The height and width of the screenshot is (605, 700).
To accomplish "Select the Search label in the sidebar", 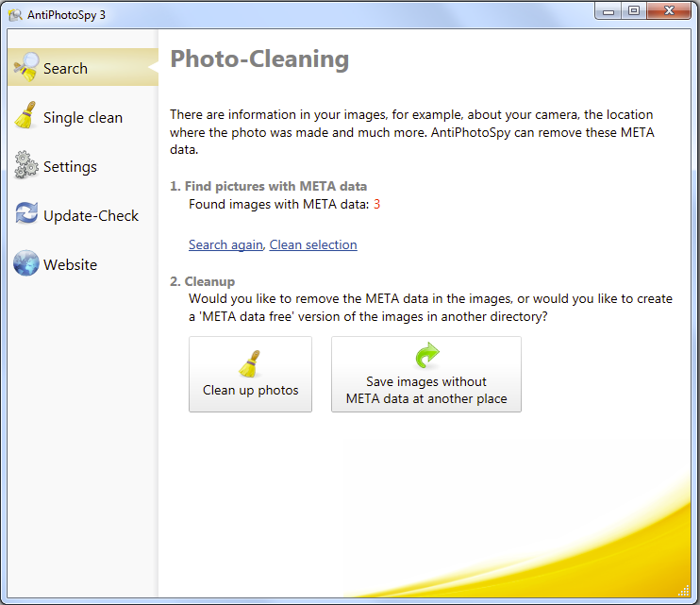I will tap(65, 69).
